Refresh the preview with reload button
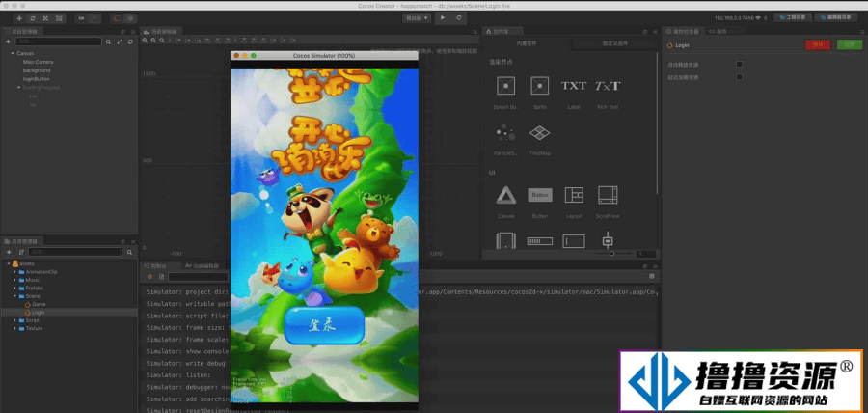 [x=459, y=18]
